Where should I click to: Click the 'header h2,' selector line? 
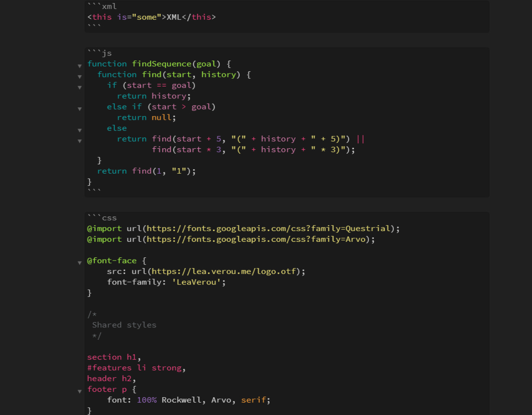click(112, 379)
